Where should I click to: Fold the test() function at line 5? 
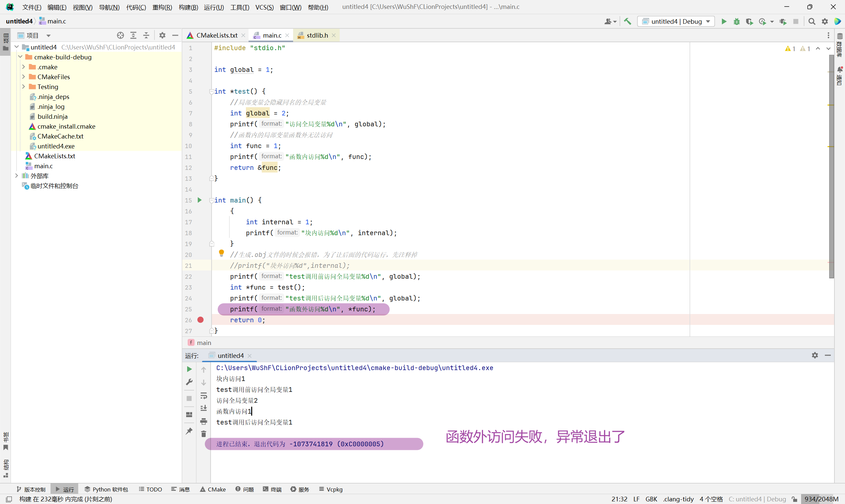211,91
